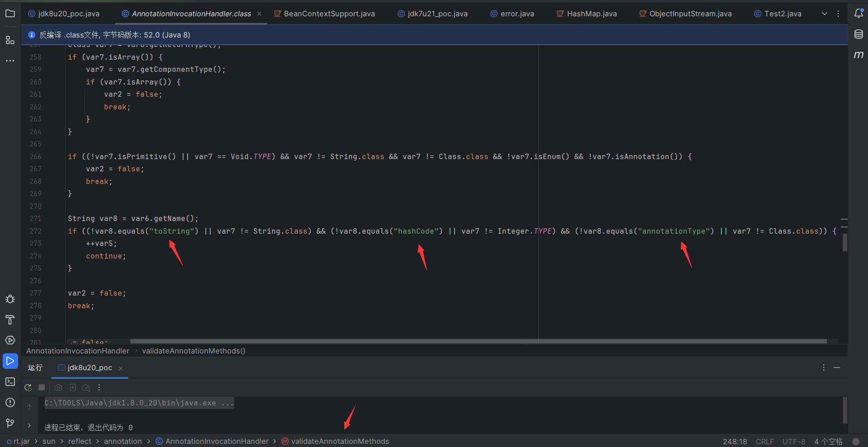The image size is (868, 447).
Task: Open the Problems tool window
Action: [x=10, y=403]
